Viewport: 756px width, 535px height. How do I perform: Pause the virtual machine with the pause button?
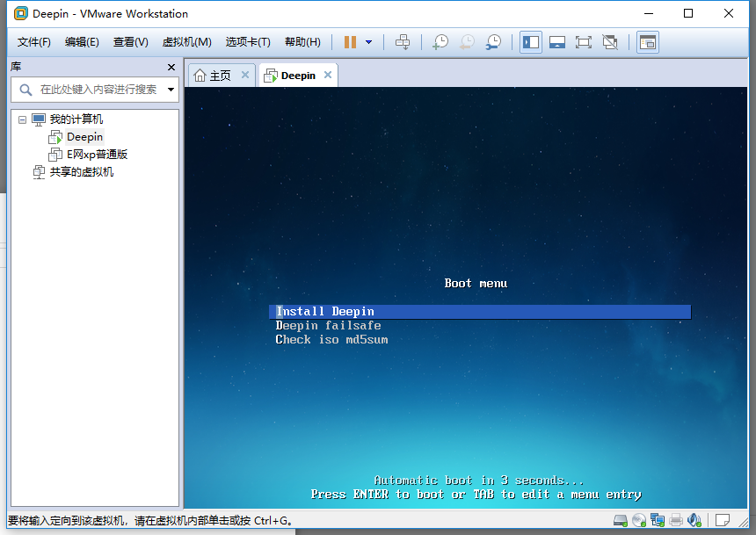[350, 42]
